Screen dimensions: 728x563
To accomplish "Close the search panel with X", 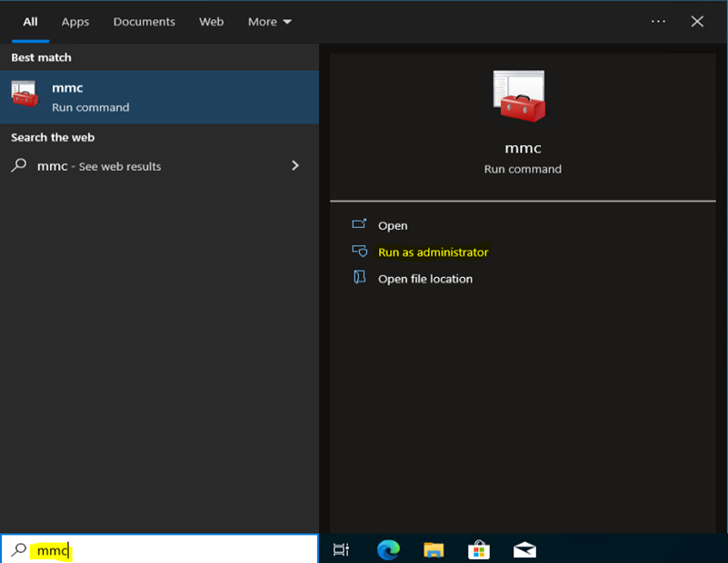I will (x=697, y=22).
